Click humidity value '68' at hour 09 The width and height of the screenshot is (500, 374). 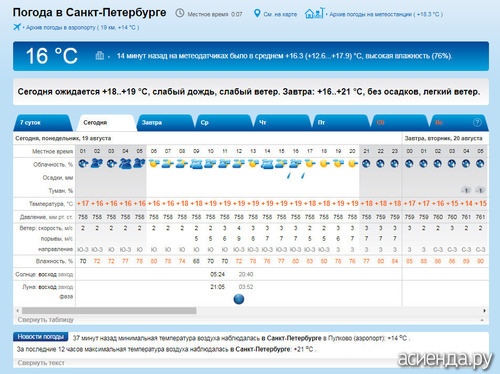pyautogui.click(x=196, y=261)
